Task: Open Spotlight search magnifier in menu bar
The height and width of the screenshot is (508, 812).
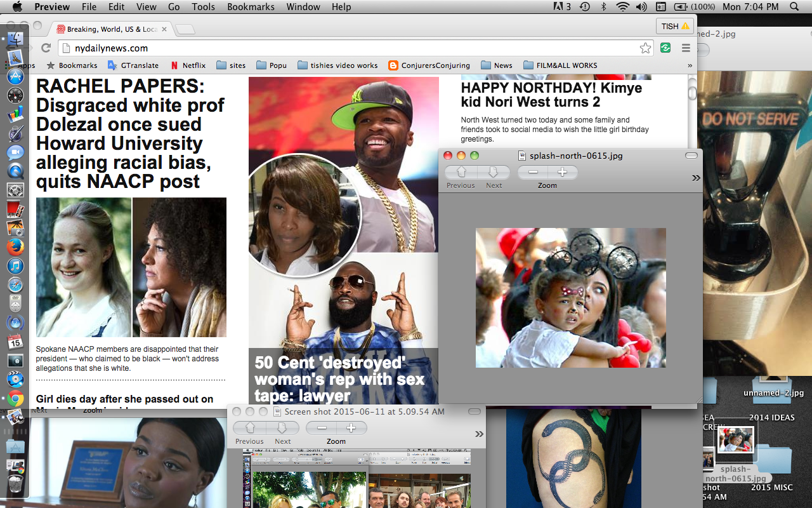Action: (x=794, y=7)
